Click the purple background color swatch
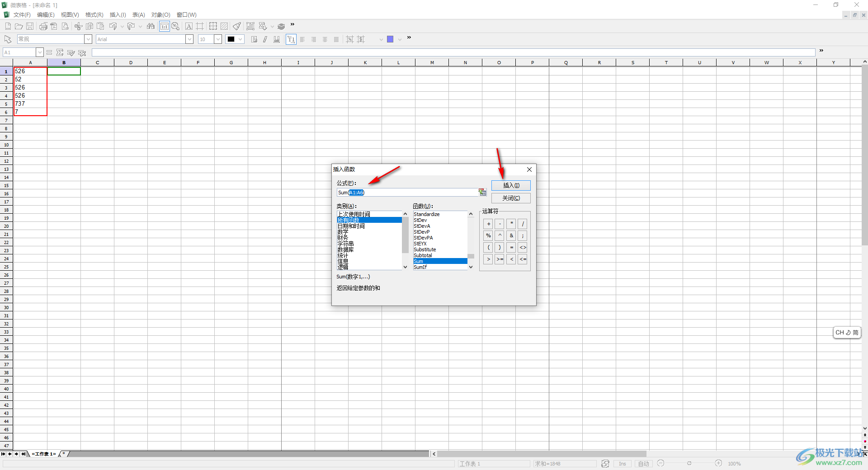The image size is (868, 470). click(x=390, y=39)
